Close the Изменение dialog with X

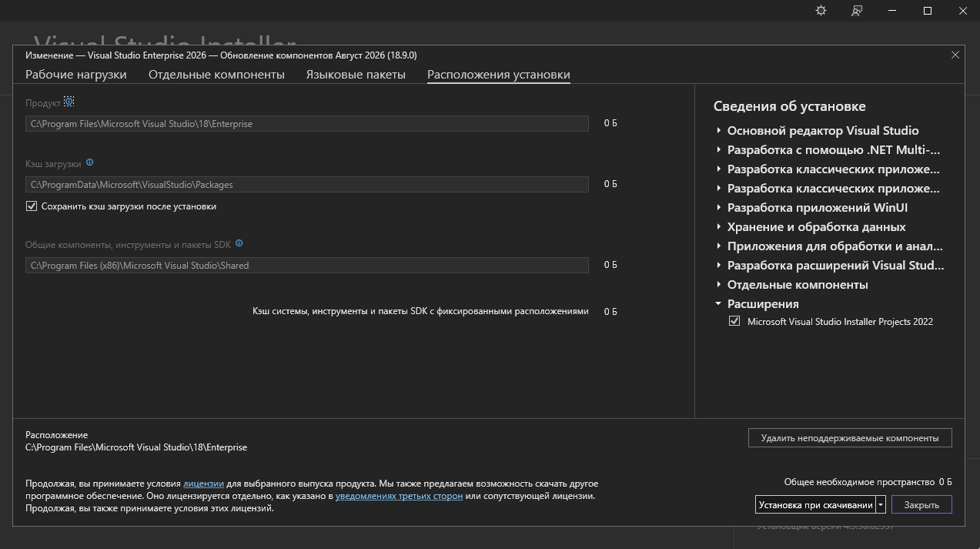(x=955, y=55)
